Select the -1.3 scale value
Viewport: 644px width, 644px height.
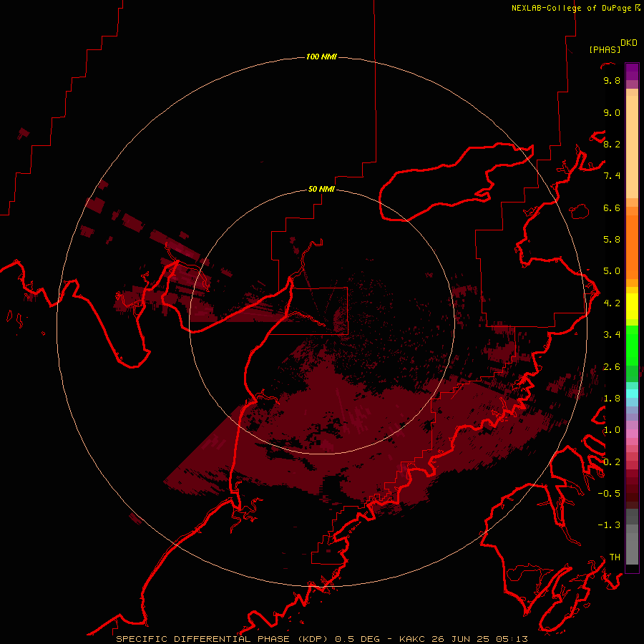click(x=609, y=525)
